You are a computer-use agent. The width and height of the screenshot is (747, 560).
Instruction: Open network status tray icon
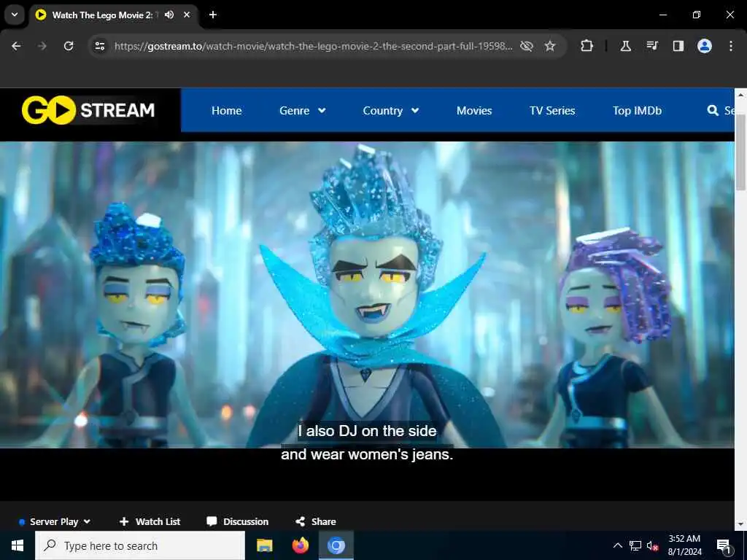(x=635, y=545)
